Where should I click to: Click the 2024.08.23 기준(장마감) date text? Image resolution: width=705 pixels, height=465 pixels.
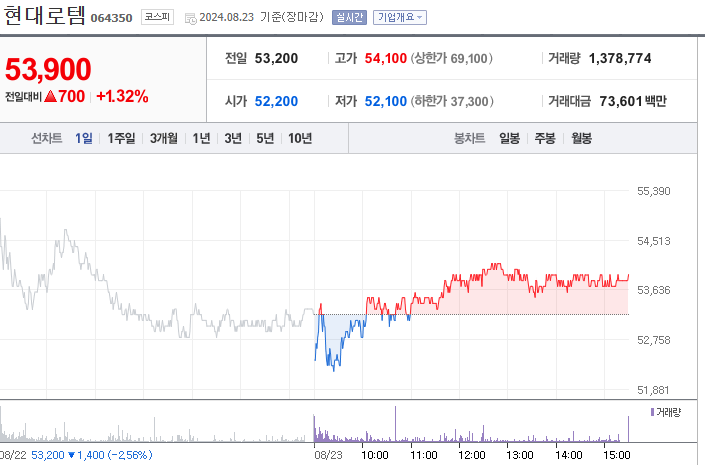click(261, 17)
